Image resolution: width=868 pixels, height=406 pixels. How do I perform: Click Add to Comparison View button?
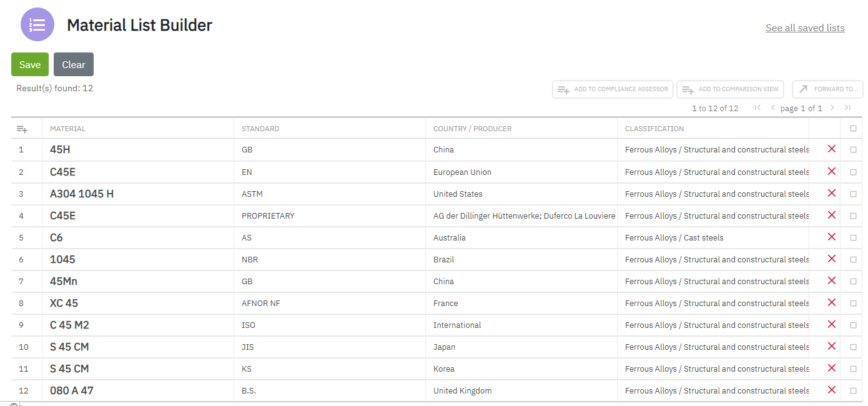[730, 89]
